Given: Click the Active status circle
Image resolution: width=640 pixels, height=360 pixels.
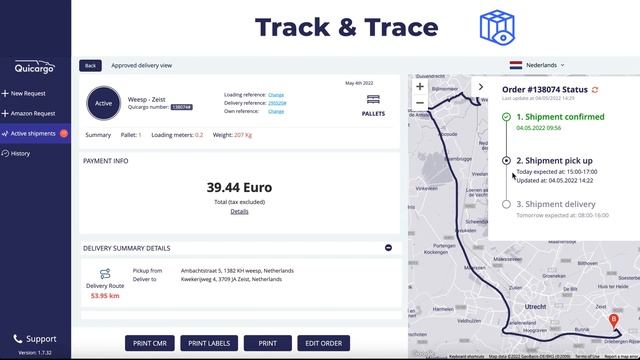Looking at the screenshot, I should click(104, 103).
